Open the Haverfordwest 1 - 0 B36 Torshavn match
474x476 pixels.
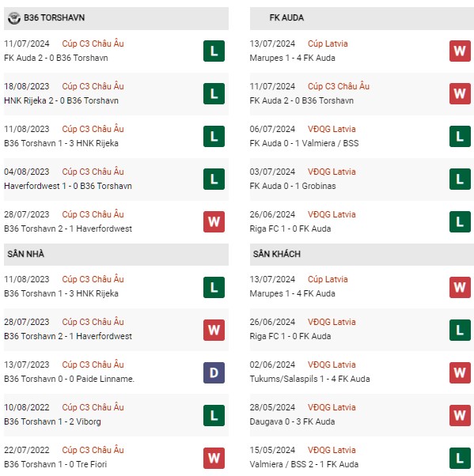[x=68, y=186]
